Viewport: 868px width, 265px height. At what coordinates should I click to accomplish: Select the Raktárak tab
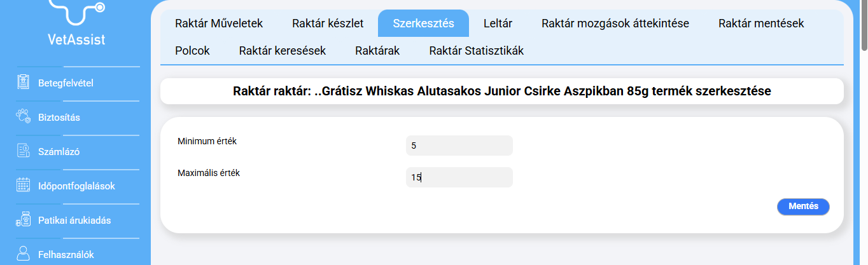click(x=377, y=51)
